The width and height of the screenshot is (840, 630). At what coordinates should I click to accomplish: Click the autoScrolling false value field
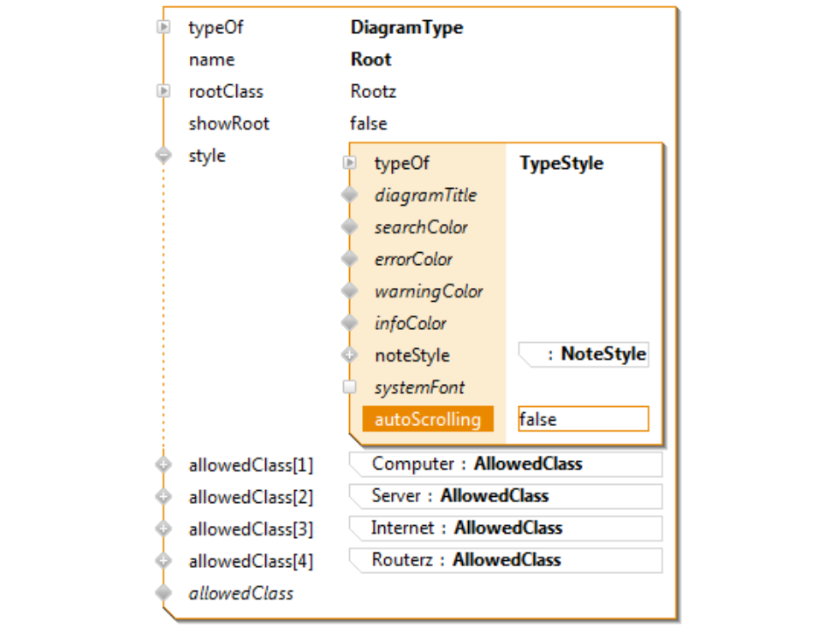(x=583, y=419)
